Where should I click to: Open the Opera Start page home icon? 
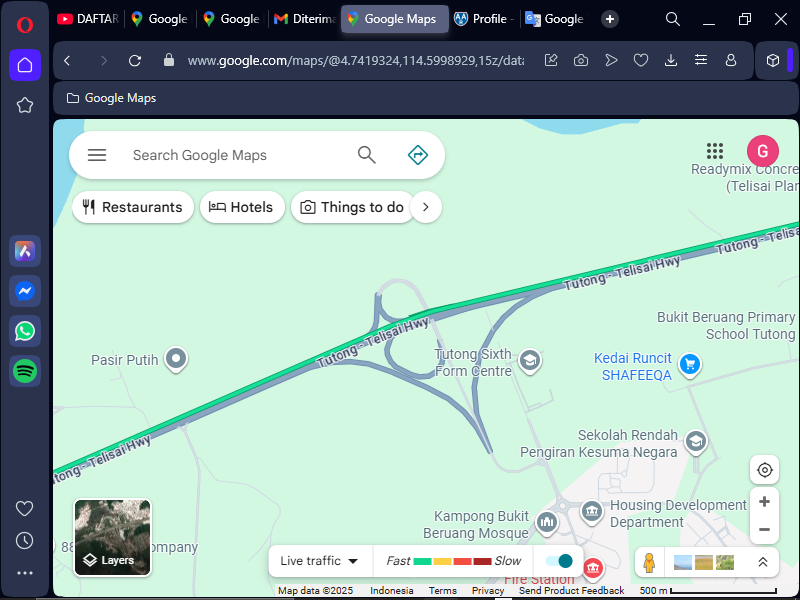click(24, 65)
